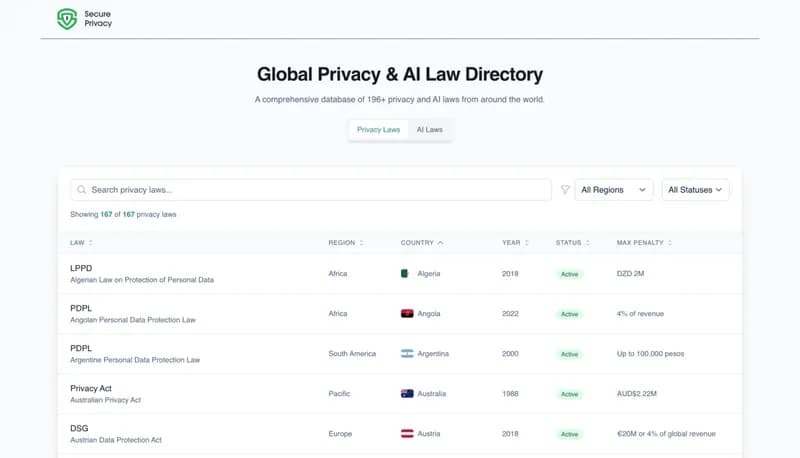The height and width of the screenshot is (458, 800).
Task: Click the LAW column header label
Action: [77, 243]
